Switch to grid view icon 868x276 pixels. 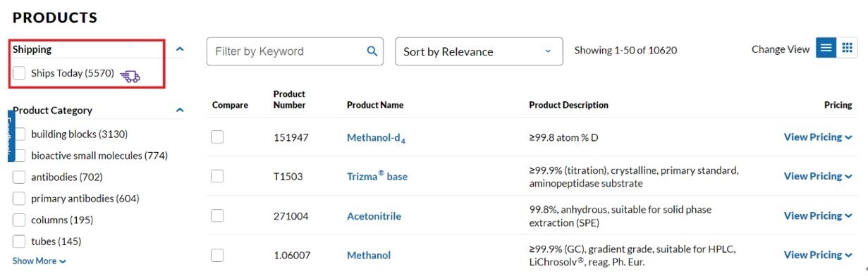pyautogui.click(x=847, y=48)
